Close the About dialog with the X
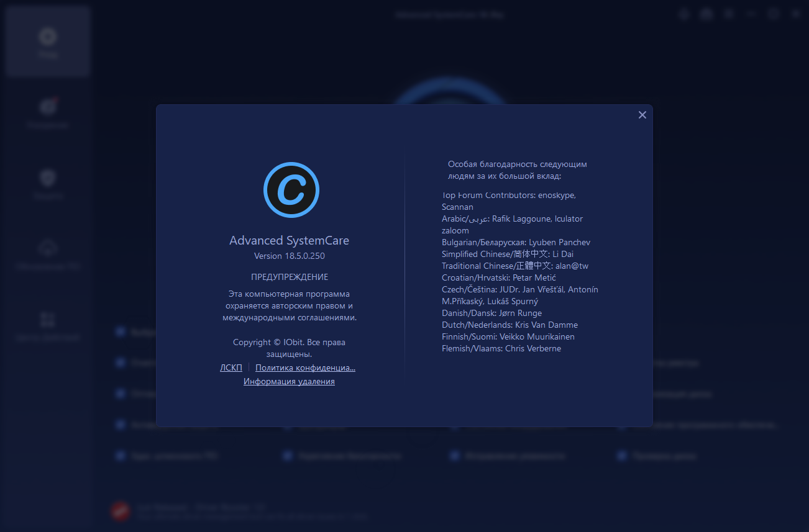The height and width of the screenshot is (532, 809). pyautogui.click(x=642, y=115)
